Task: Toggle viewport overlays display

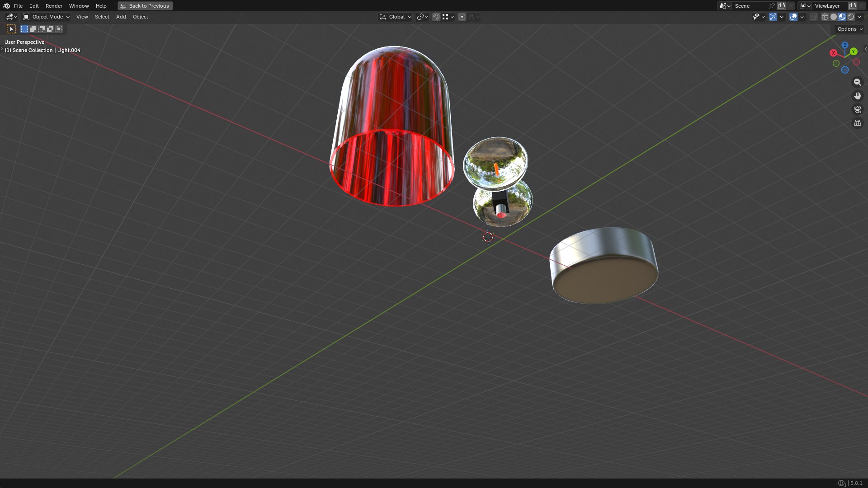Action: pyautogui.click(x=793, y=17)
